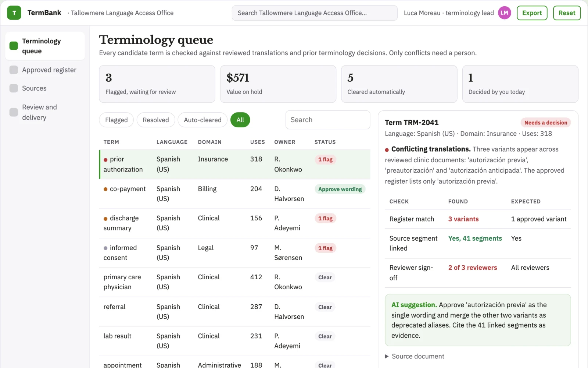The image size is (588, 368).
Task: Select the Resolved filter tab
Action: (156, 120)
